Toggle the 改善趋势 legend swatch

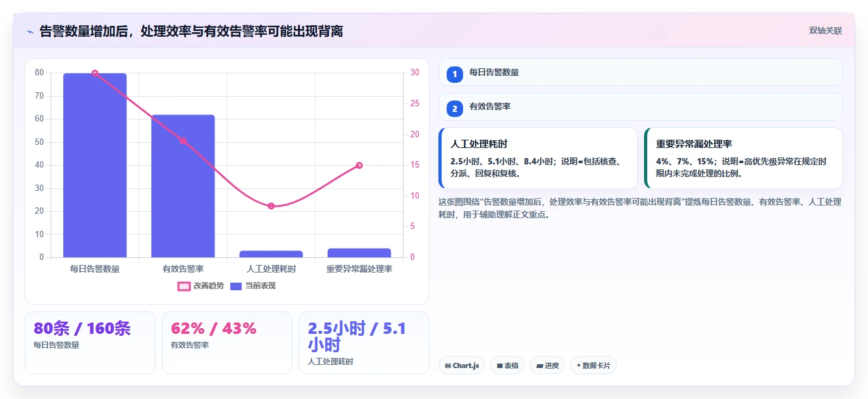(184, 286)
